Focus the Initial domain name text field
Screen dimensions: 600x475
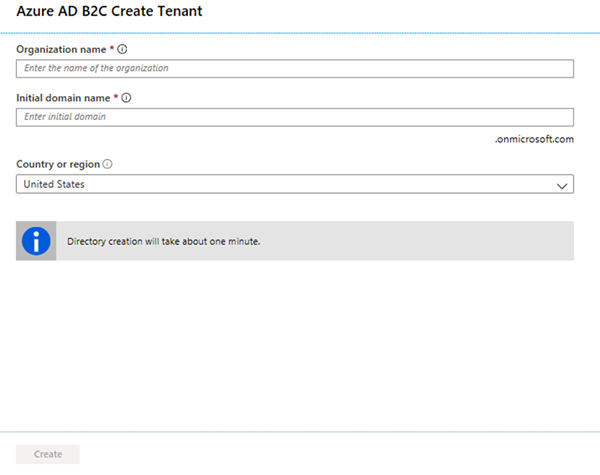295,117
